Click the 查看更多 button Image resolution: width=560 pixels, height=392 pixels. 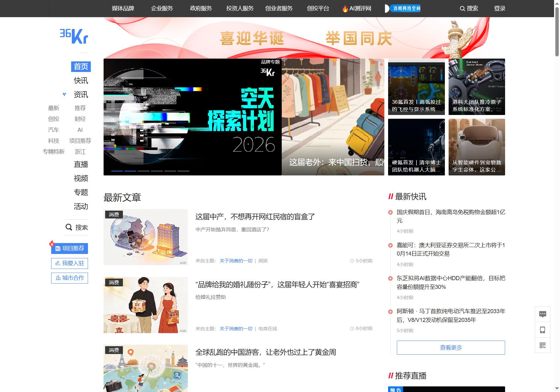point(451,347)
